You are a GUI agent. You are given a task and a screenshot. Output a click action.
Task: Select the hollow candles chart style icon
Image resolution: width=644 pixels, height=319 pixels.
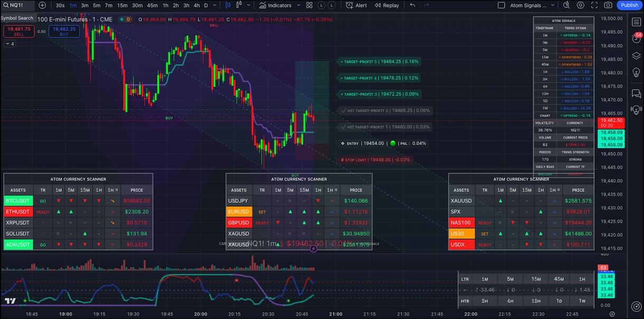point(239,5)
